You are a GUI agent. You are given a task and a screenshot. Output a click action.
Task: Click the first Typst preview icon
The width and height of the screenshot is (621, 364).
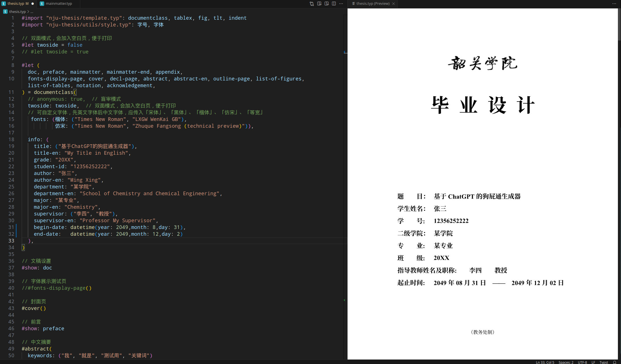(319, 4)
